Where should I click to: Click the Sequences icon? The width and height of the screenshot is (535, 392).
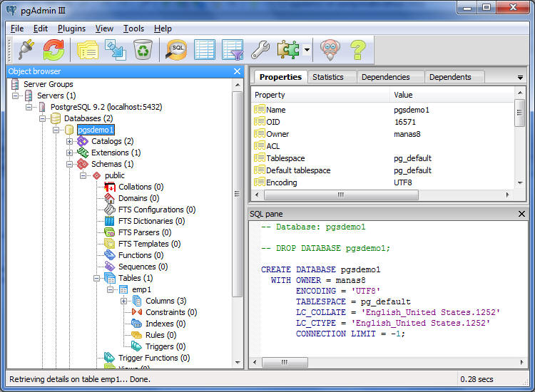point(110,267)
